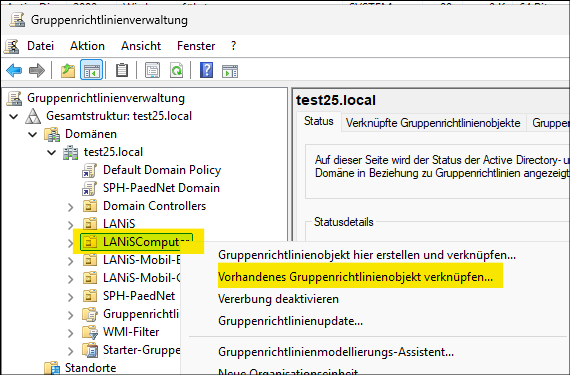Image resolution: width=570 pixels, height=375 pixels.
Task: Click the Gruppenrichtlinienverwaltung menu bar system icon
Action: [x=12, y=46]
